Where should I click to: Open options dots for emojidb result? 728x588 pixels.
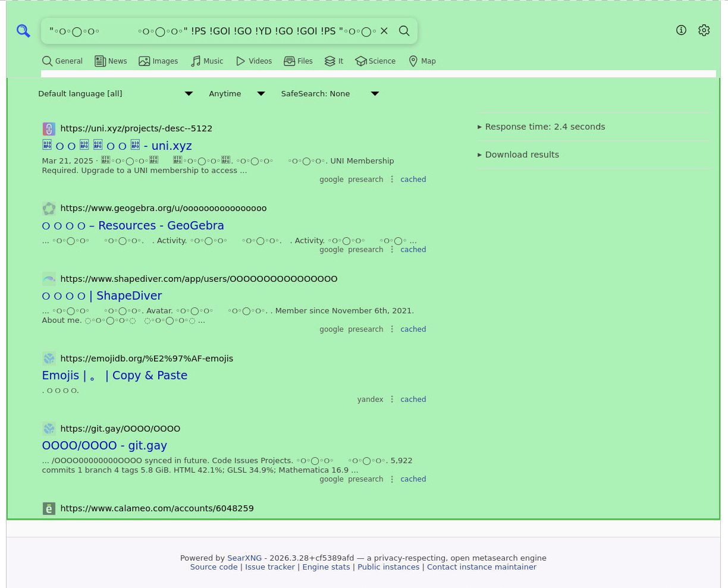point(392,400)
